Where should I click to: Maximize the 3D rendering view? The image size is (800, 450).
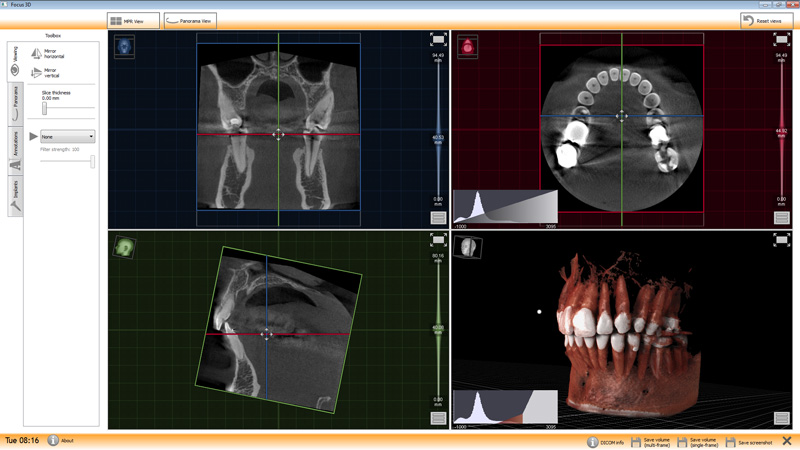[x=782, y=240]
